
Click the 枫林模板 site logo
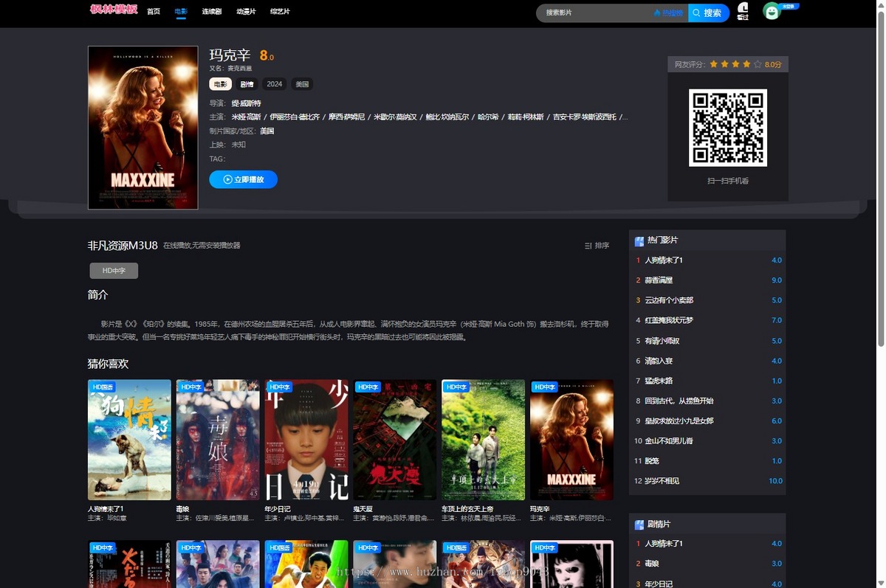coord(114,10)
